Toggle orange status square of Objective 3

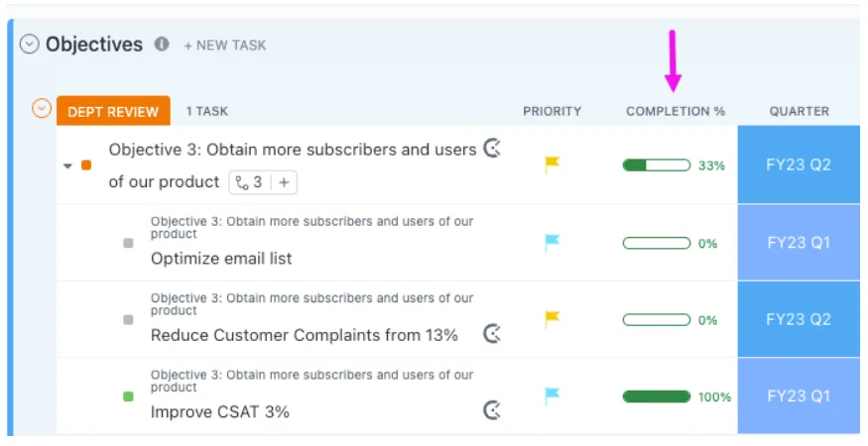pos(86,165)
